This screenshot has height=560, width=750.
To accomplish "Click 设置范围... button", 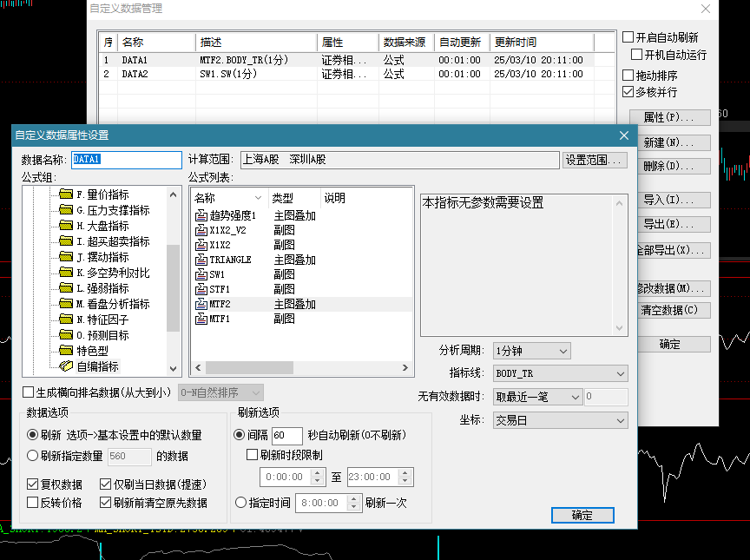I will click(x=594, y=160).
